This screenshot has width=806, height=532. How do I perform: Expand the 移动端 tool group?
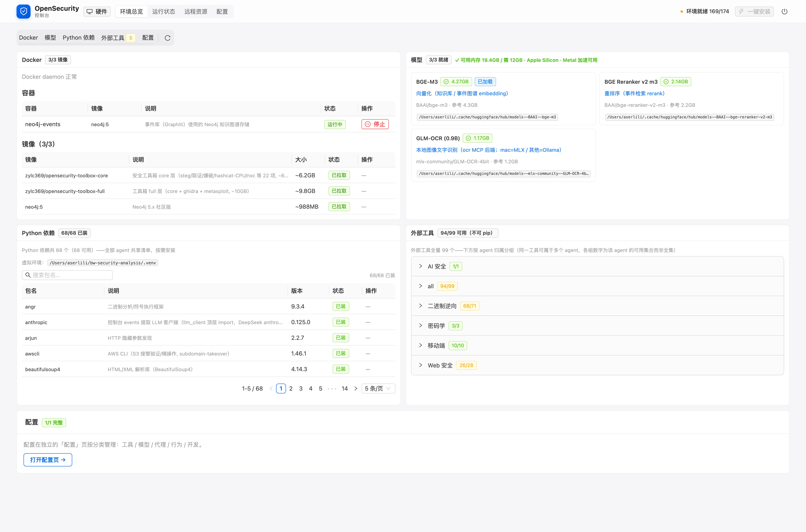[597, 345]
